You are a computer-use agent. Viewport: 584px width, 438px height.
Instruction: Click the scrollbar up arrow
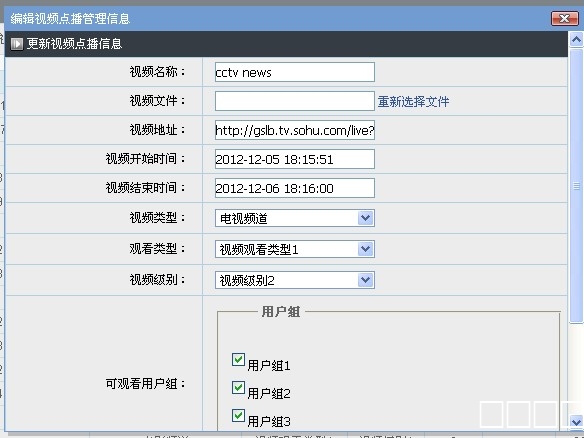point(576,39)
